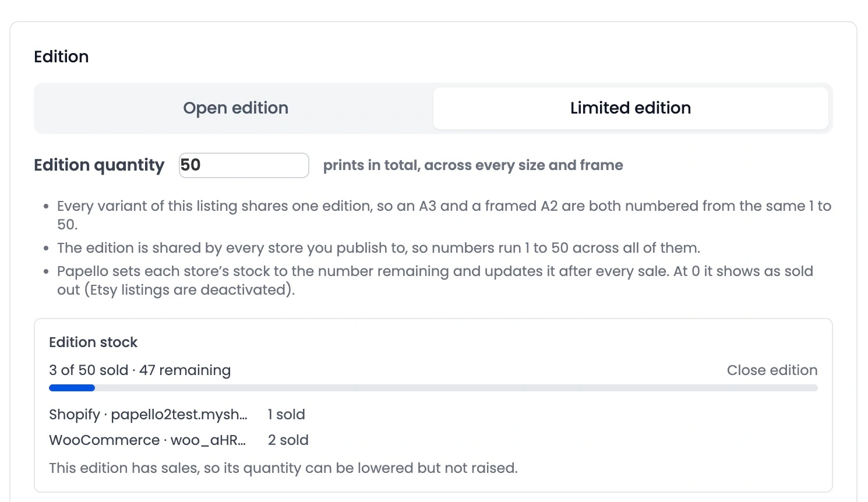Click the Edition quantity input field
This screenshot has height=502, width=868.
[244, 165]
